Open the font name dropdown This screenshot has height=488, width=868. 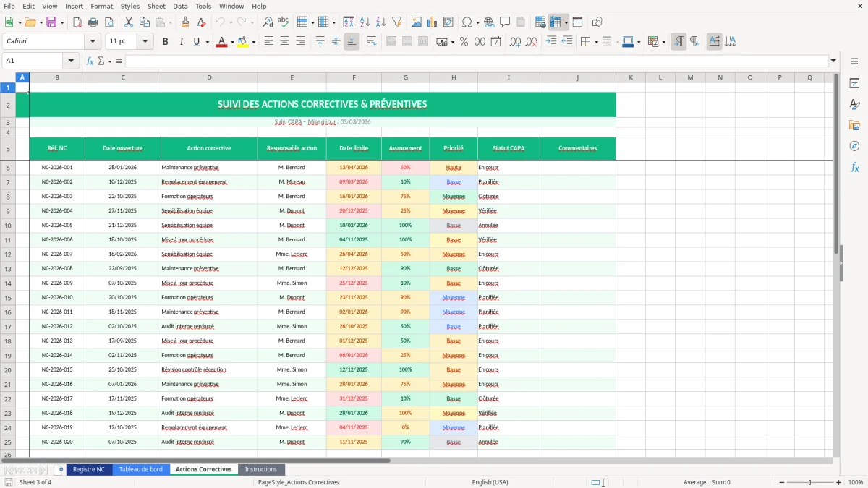point(93,41)
